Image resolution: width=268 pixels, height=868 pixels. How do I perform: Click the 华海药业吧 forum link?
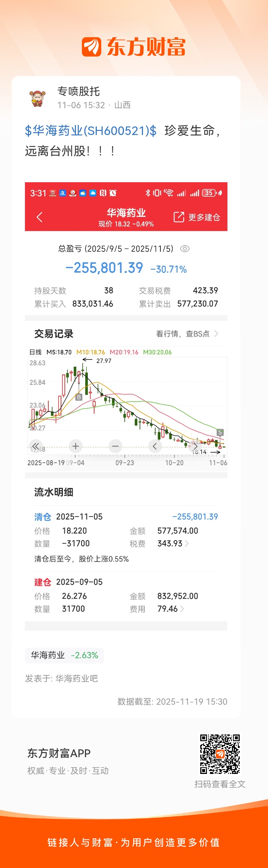(x=77, y=679)
